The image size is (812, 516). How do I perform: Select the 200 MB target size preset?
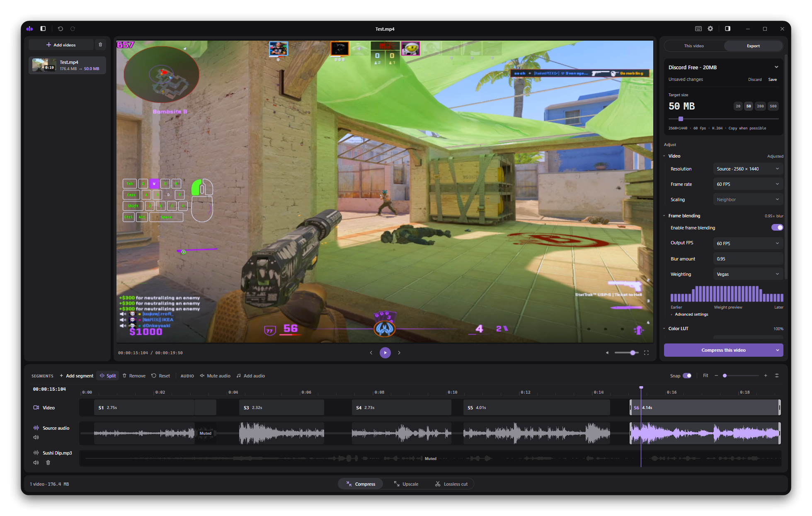(x=760, y=106)
